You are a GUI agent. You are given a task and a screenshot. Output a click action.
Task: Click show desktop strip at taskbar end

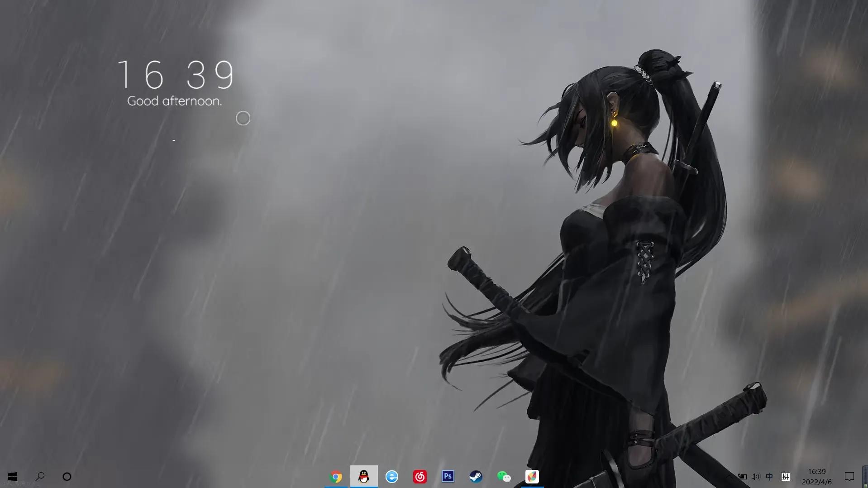point(865,477)
